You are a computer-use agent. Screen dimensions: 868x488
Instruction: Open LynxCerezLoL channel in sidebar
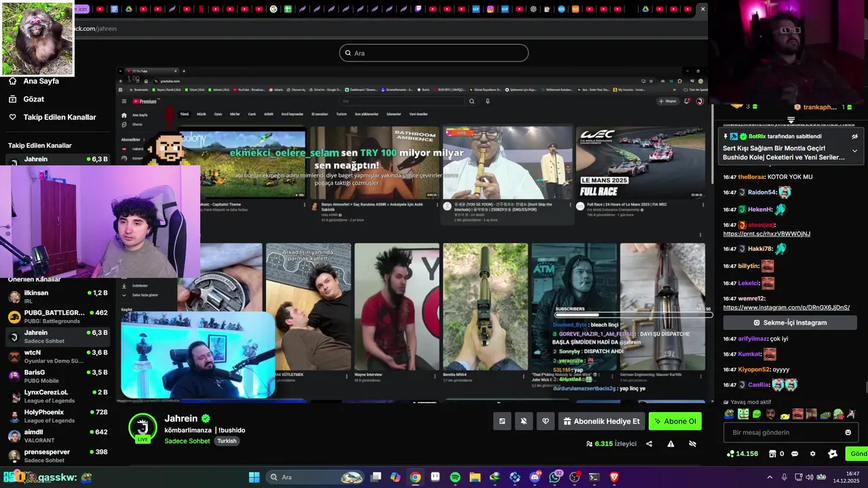(58, 396)
